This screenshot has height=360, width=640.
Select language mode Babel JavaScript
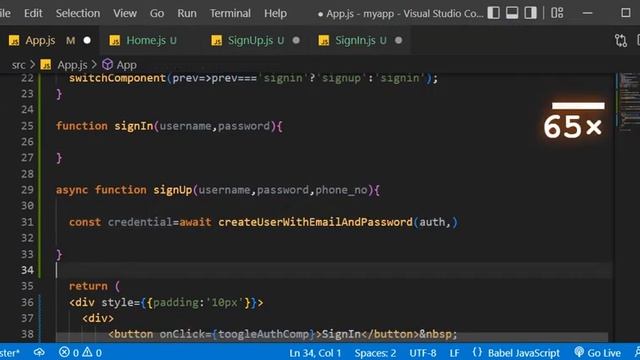(524, 353)
